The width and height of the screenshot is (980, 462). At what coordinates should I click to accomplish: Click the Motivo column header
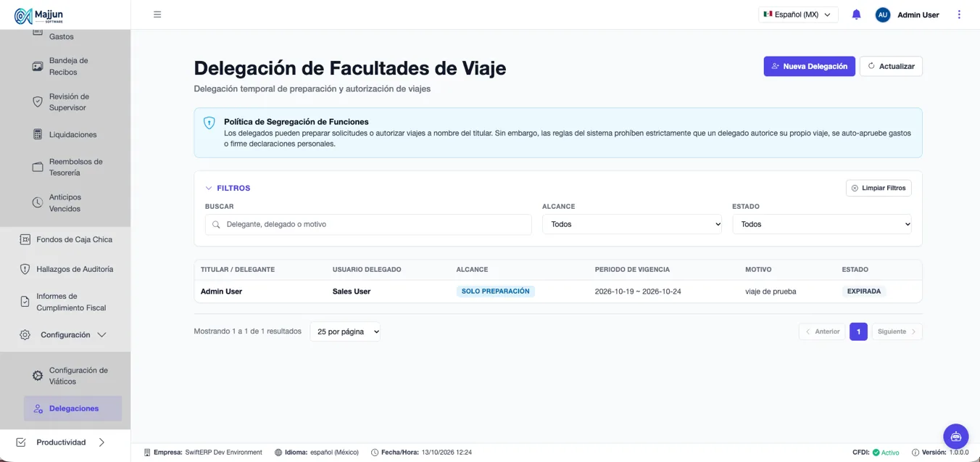(758, 269)
